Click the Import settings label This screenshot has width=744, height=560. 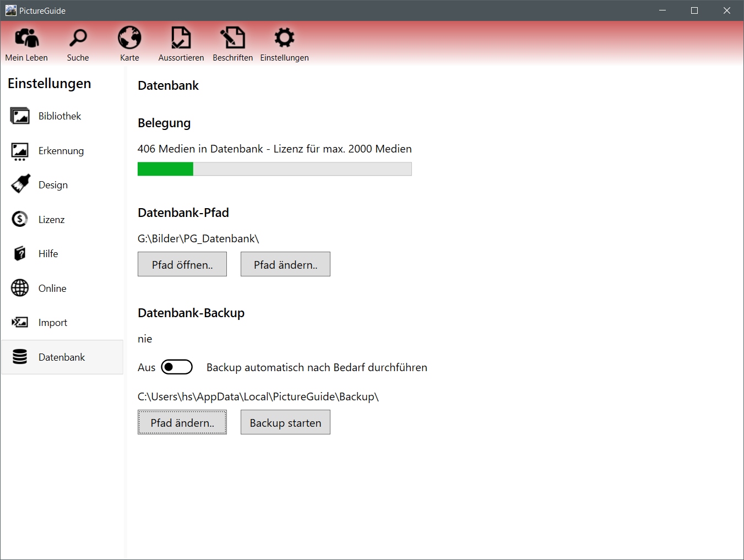click(x=53, y=323)
